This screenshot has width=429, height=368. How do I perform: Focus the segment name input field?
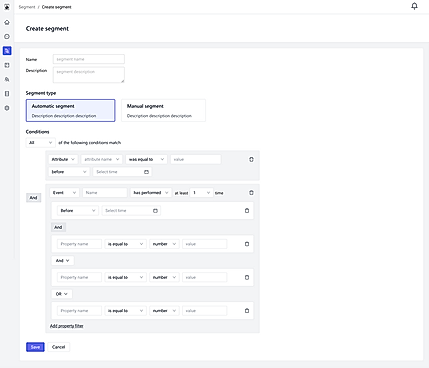(89, 59)
